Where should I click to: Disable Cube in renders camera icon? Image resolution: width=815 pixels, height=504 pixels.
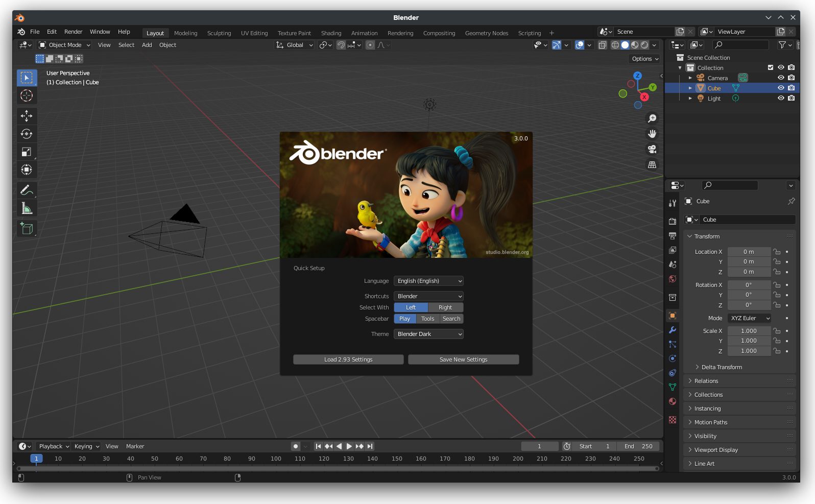coord(791,88)
